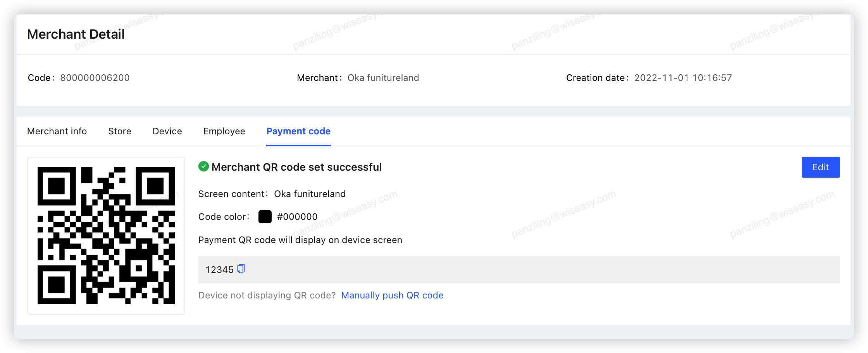Switch to the Merchant info tab
The image size is (868, 353).
57,131
